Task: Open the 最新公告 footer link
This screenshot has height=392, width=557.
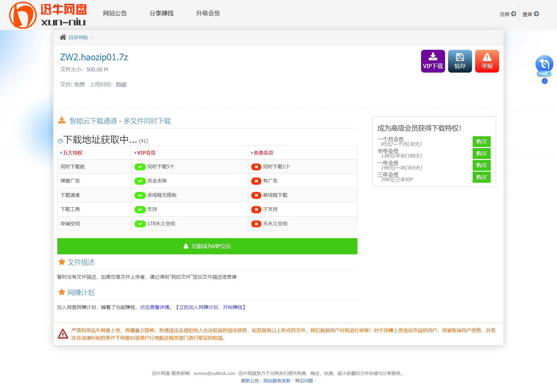Action: [x=250, y=381]
